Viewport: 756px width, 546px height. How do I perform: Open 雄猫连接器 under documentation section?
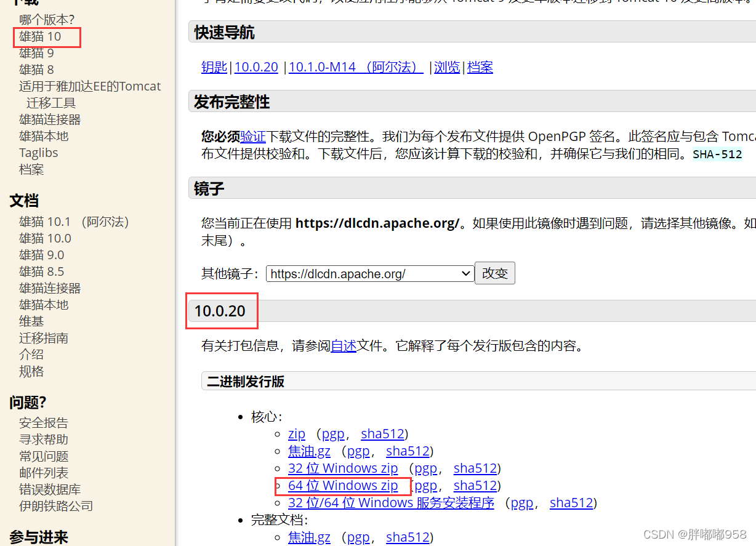[50, 288]
